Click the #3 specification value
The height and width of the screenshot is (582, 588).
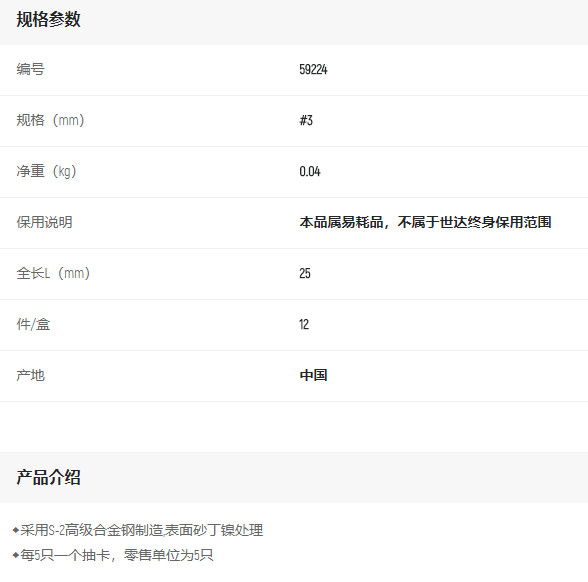(306, 120)
